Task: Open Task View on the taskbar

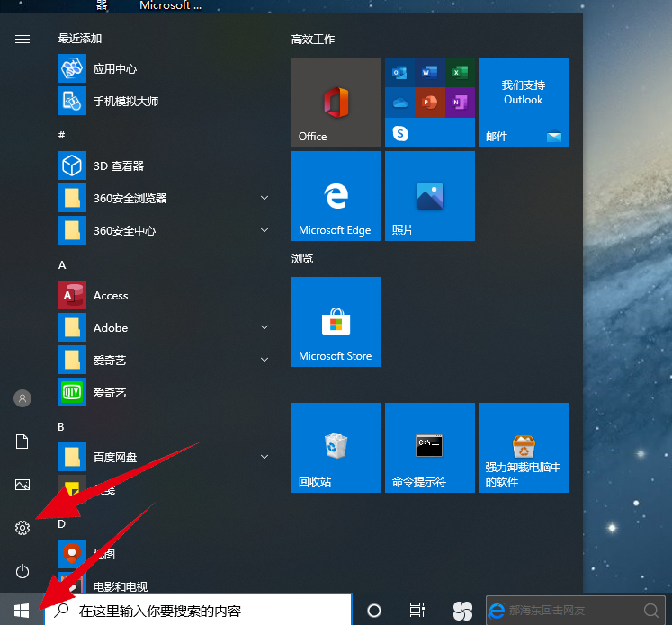Action: click(x=417, y=610)
